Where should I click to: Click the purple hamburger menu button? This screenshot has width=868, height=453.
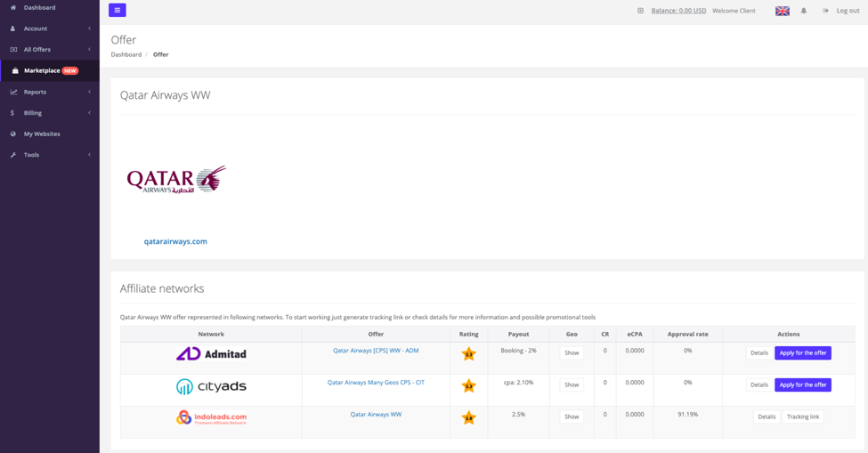(117, 11)
